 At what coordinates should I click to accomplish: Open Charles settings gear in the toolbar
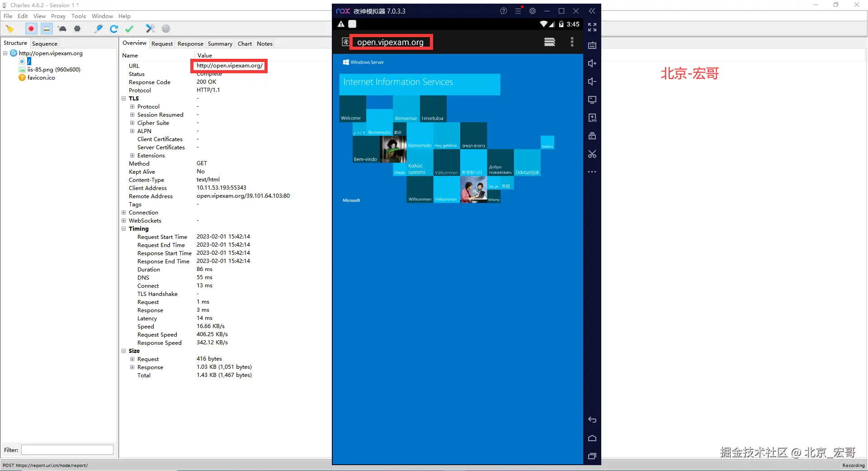[x=166, y=29]
